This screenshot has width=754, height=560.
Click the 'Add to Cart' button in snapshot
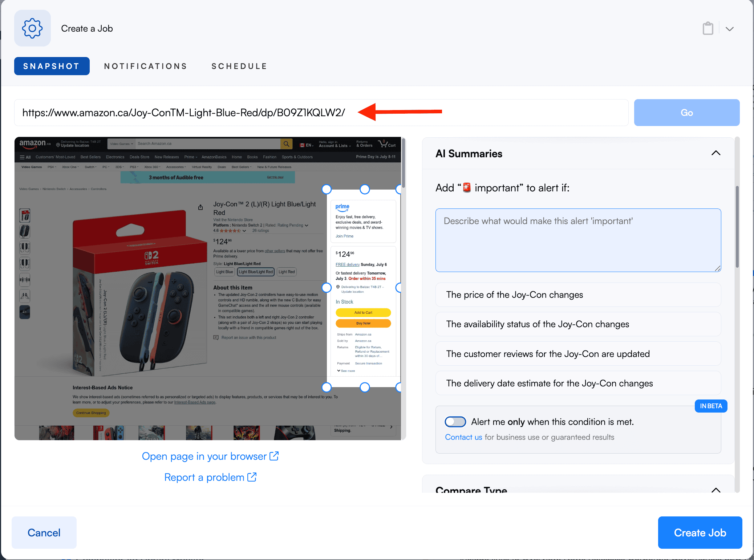[363, 312]
